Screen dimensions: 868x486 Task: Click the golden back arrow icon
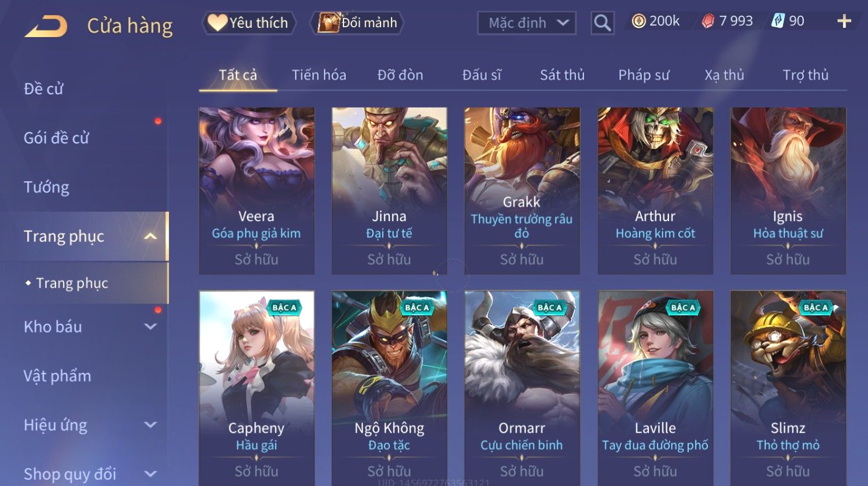(x=46, y=27)
